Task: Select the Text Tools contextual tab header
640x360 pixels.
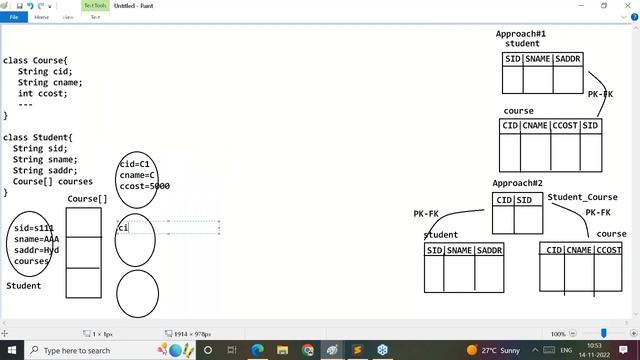Action: click(95, 6)
